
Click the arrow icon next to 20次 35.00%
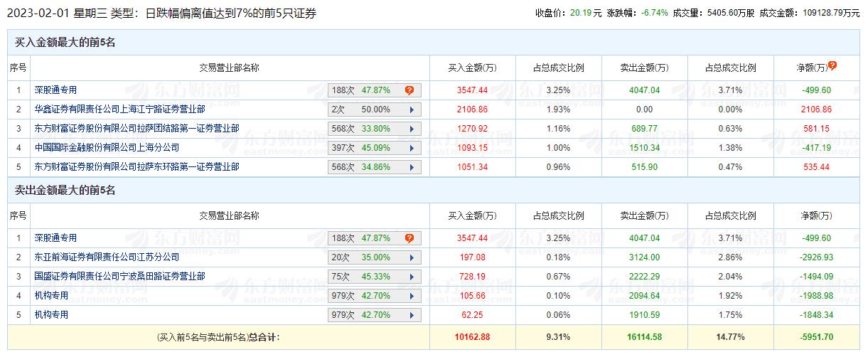tap(412, 257)
